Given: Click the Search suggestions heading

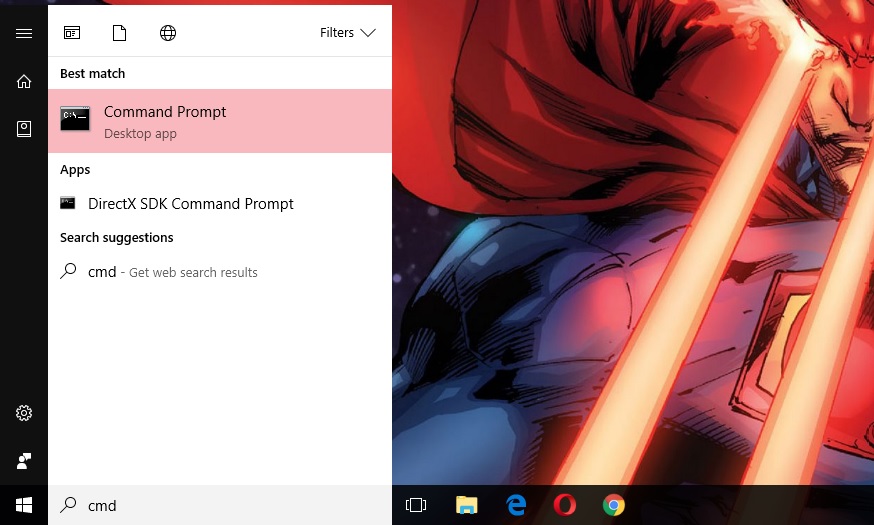Looking at the screenshot, I should 116,237.
